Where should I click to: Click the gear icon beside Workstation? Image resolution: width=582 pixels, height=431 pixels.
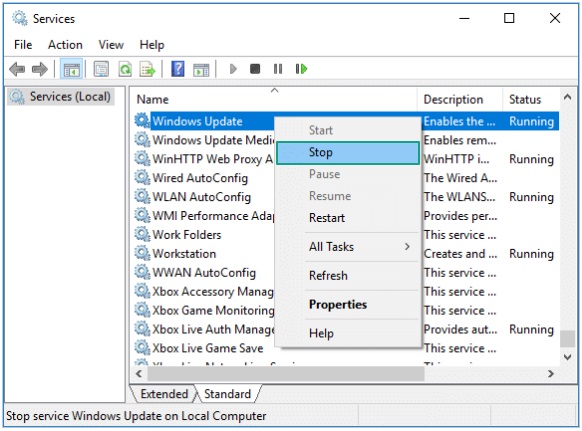point(142,253)
